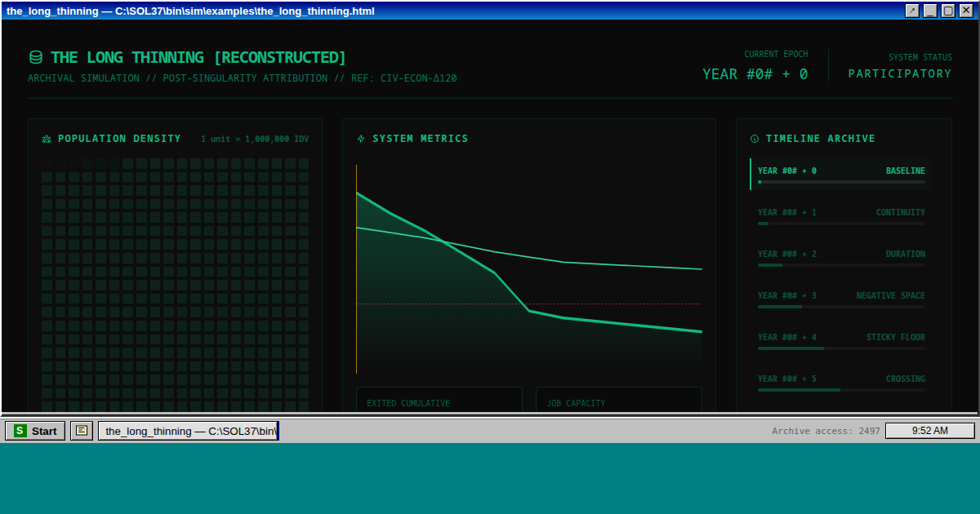Click the Timeline Archive info icon

point(755,140)
